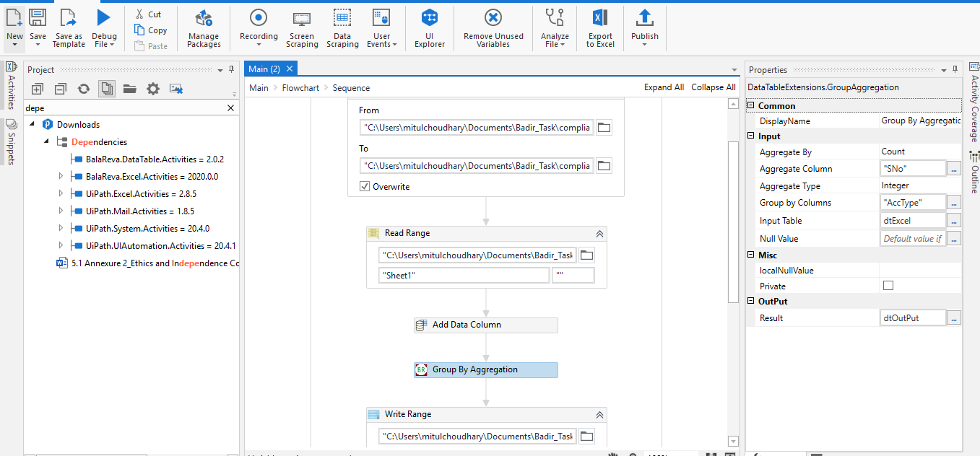Remove Unused Variables from the workflow
Image resolution: width=980 pixels, height=456 pixels.
coord(493,29)
